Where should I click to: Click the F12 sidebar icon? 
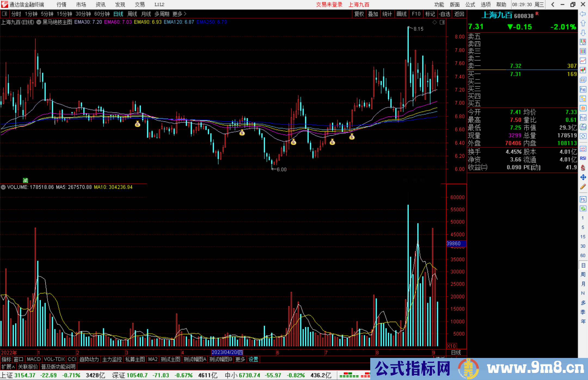[583, 118]
